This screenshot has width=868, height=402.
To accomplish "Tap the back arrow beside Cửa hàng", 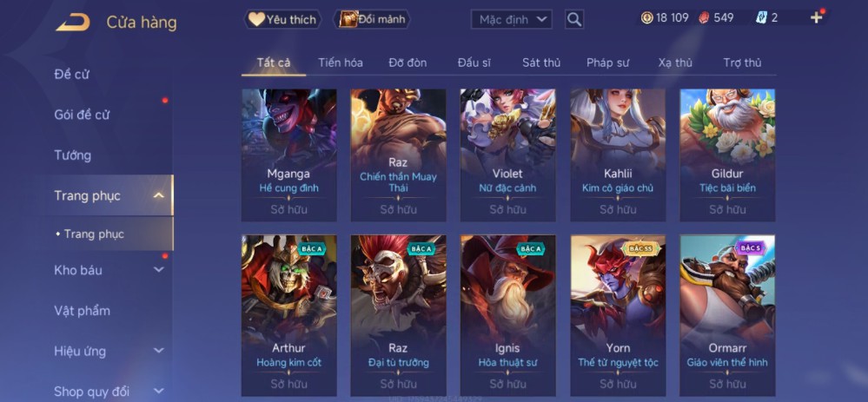I will click(x=72, y=23).
